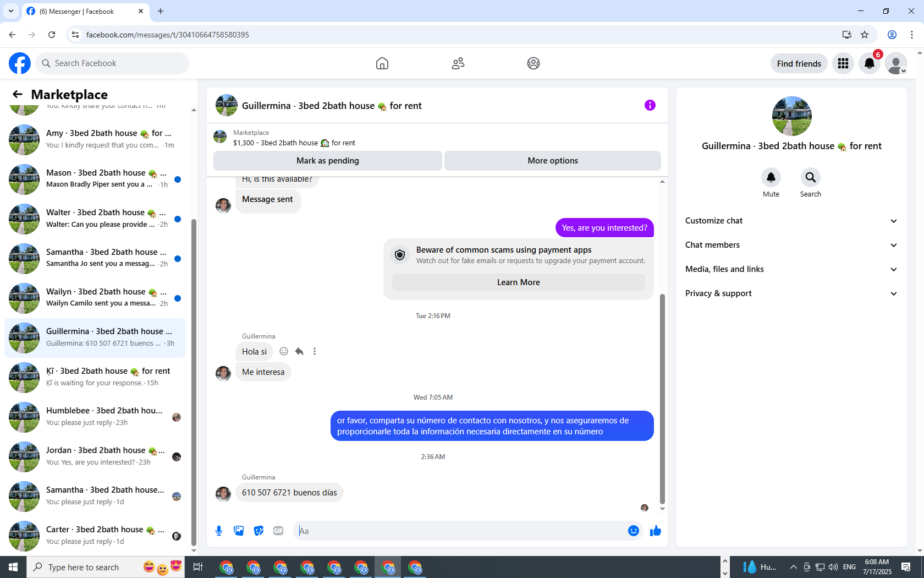Go back from Marketplace with arrow
The width and height of the screenshot is (924, 578).
tap(18, 94)
